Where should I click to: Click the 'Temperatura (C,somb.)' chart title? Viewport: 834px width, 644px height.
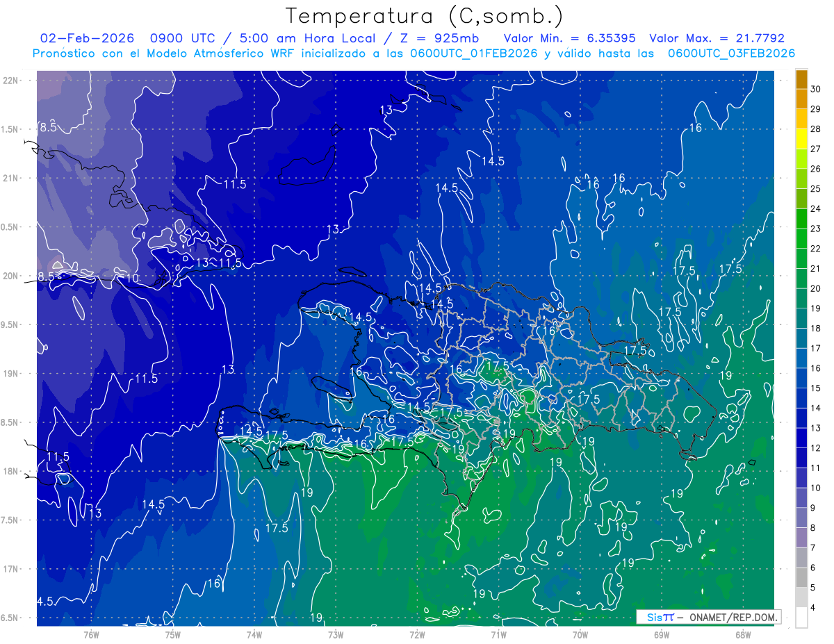425,16
